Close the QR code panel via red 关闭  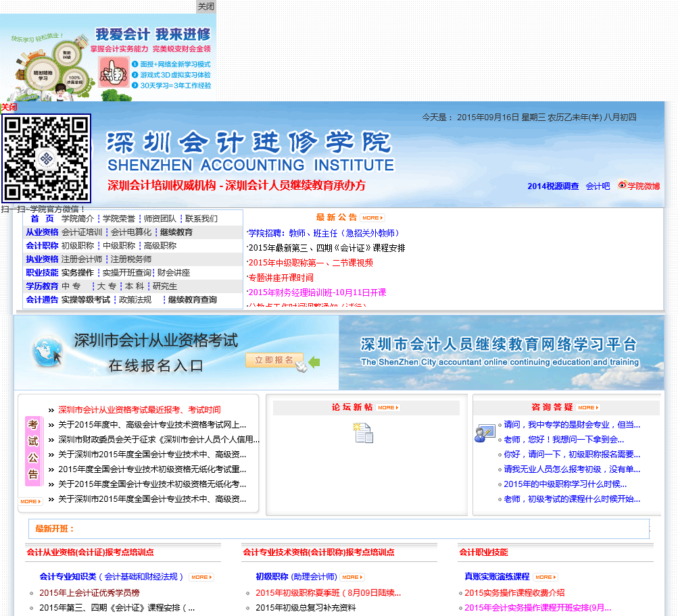[9, 107]
